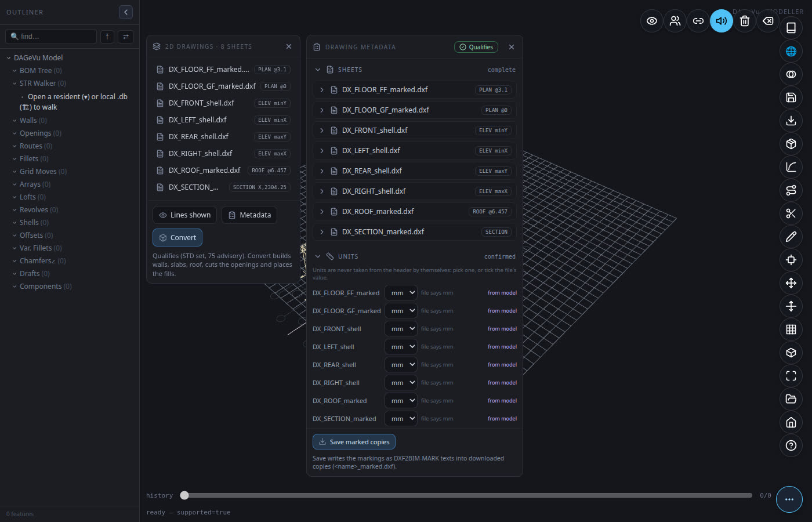Click the Convert button
The image size is (812, 522).
(x=177, y=238)
